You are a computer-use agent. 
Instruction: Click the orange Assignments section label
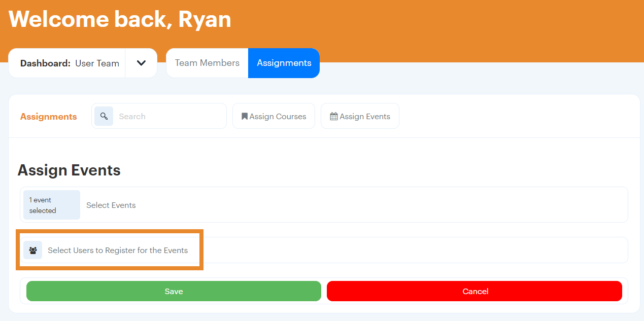pos(49,117)
